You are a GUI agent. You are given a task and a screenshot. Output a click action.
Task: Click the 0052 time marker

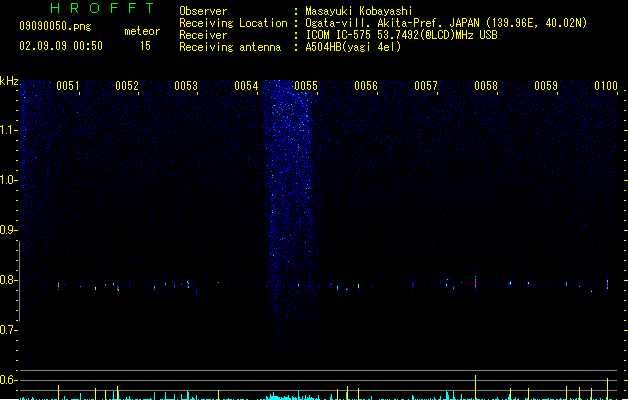[127, 86]
